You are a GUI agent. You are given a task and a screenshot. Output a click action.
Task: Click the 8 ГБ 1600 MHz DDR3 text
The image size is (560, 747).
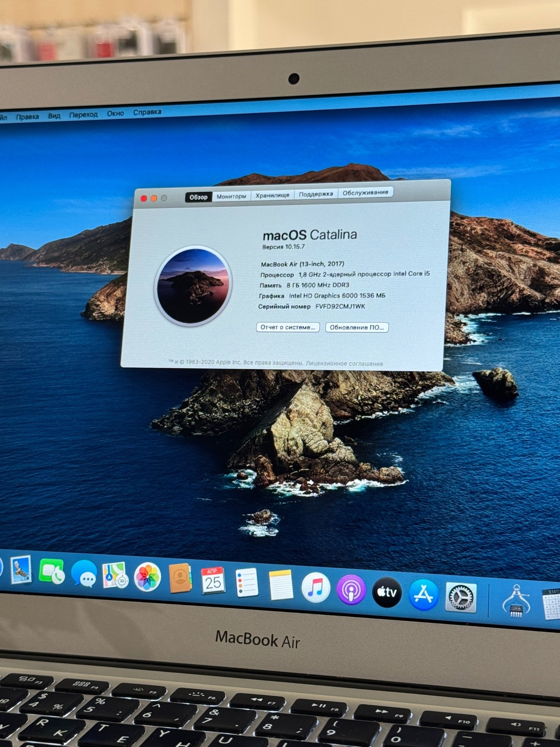(318, 285)
